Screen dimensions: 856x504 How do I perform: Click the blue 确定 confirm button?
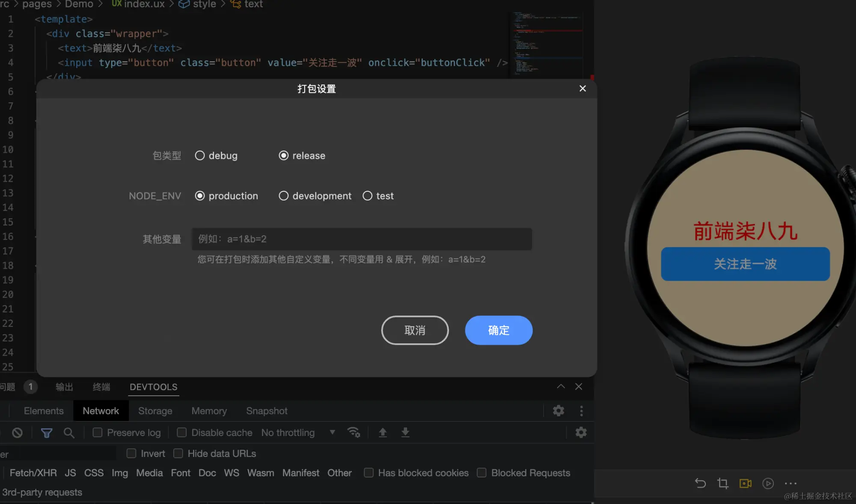pyautogui.click(x=499, y=330)
